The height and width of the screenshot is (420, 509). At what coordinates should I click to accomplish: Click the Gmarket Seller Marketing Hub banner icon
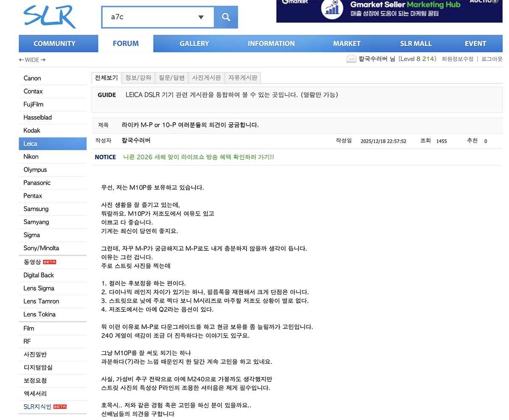pos(332,10)
